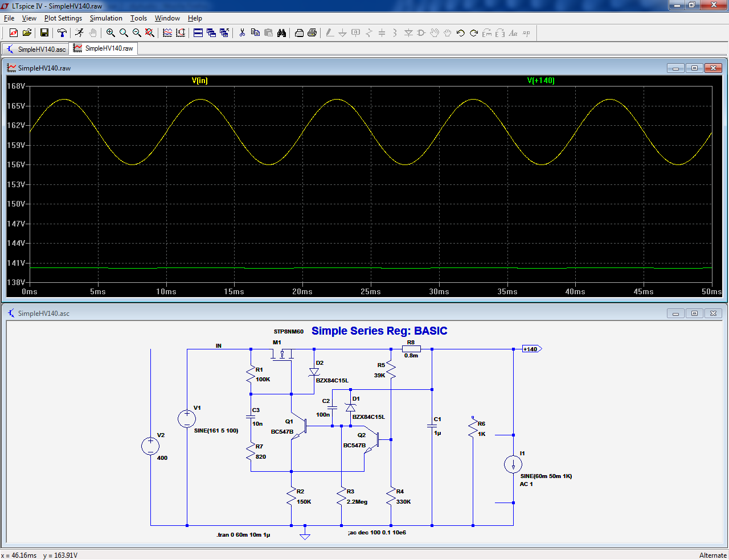
Task: Click the Cut scissors icon
Action: [x=242, y=33]
